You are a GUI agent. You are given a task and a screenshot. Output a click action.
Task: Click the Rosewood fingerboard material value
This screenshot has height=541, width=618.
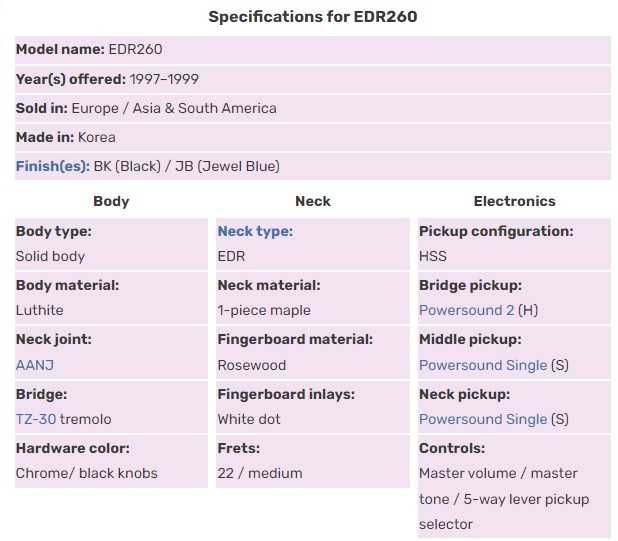(252, 365)
